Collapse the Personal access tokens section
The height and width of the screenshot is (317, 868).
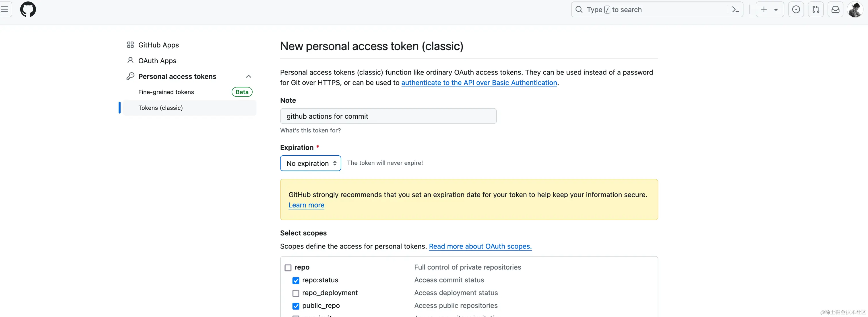click(249, 77)
